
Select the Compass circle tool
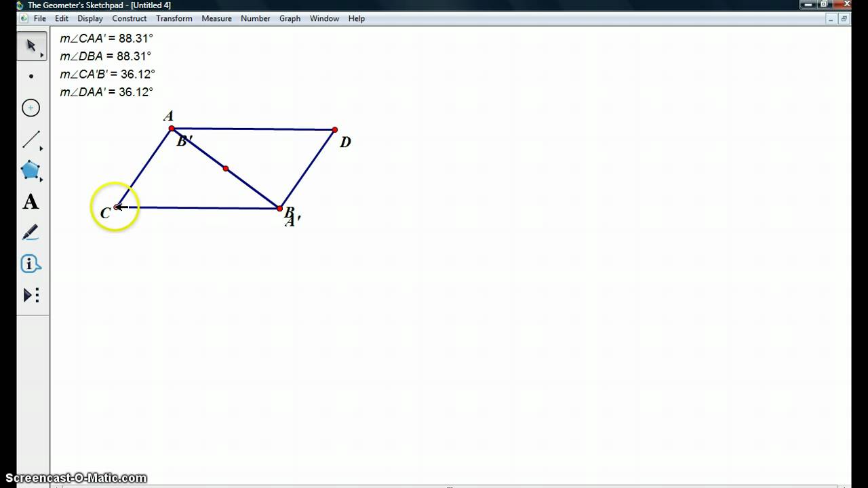click(x=31, y=108)
